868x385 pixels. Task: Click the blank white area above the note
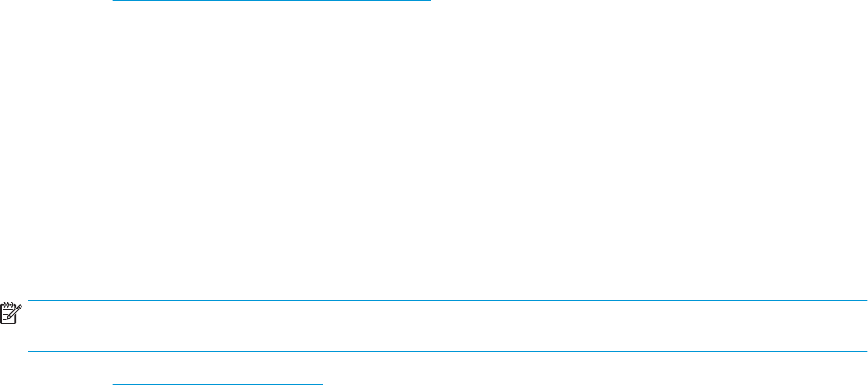[x=434, y=150]
